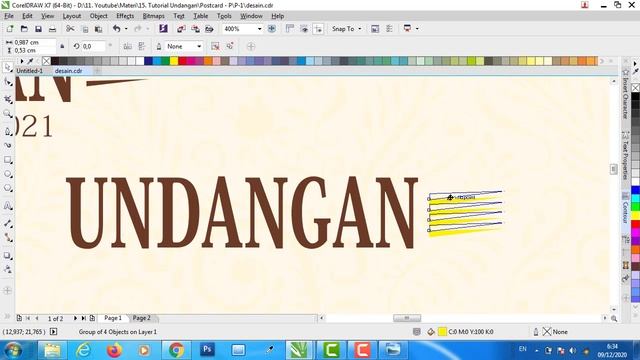Select the Shape tool
The height and width of the screenshot is (360, 640).
coord(7,82)
